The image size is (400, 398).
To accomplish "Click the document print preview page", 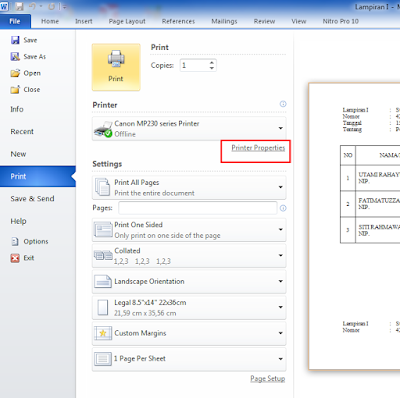I will point(354,226).
